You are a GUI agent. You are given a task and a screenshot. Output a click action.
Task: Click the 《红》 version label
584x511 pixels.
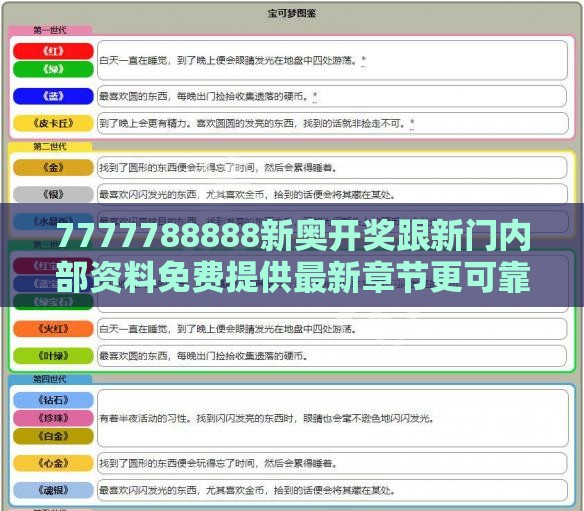[53, 51]
